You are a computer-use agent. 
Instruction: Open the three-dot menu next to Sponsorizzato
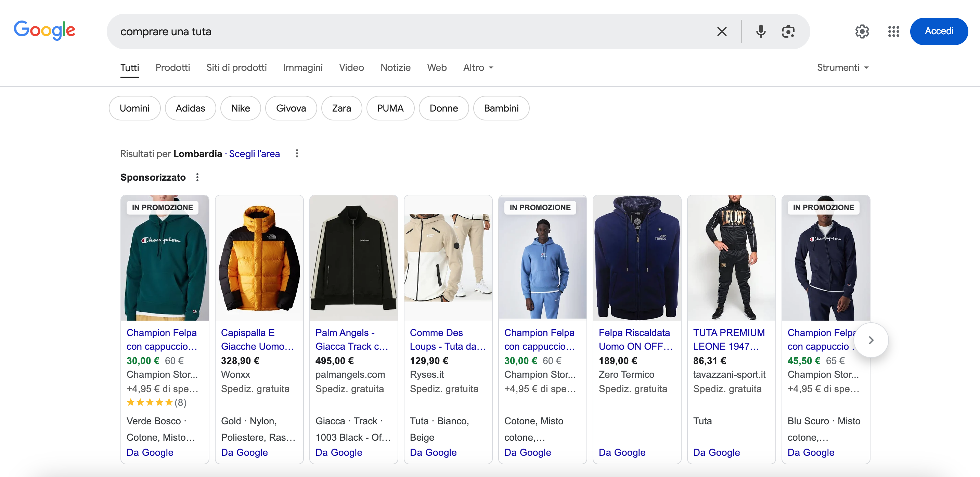[197, 177]
